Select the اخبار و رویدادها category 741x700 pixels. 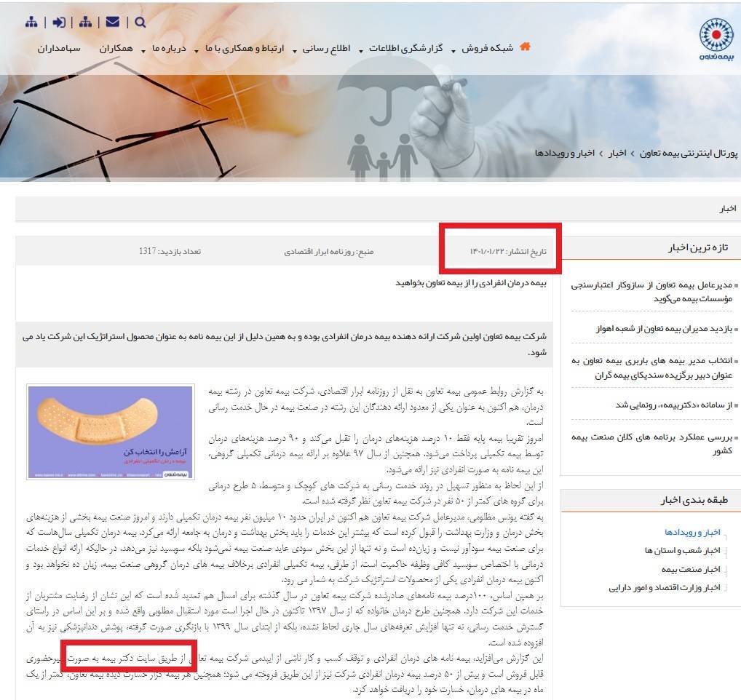coord(692,533)
